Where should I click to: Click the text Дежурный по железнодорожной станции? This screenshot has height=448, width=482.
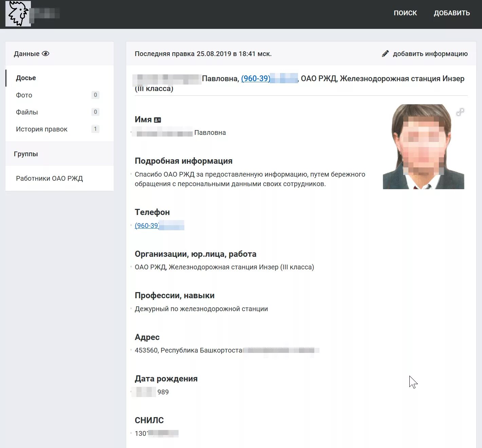[x=201, y=309]
